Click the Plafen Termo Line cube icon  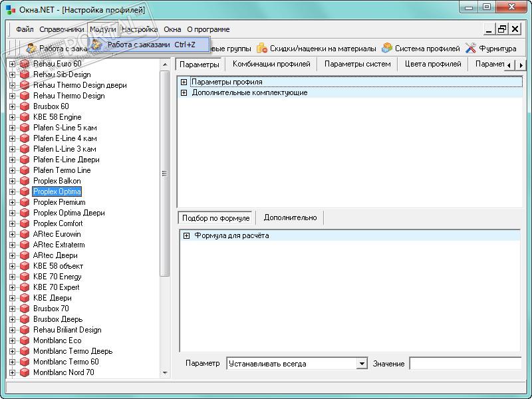pos(25,170)
